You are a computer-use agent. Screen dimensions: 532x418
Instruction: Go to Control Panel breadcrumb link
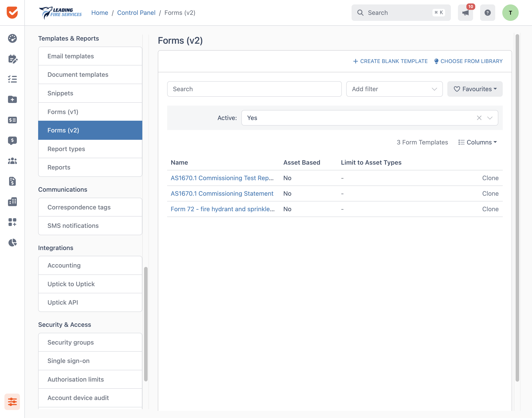136,13
